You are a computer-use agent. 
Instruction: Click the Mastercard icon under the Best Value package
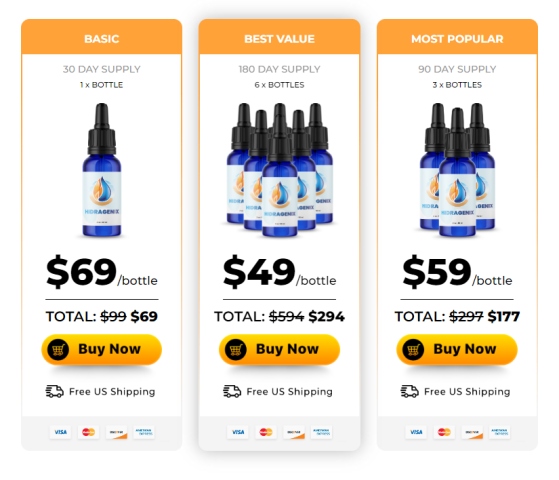point(266,432)
